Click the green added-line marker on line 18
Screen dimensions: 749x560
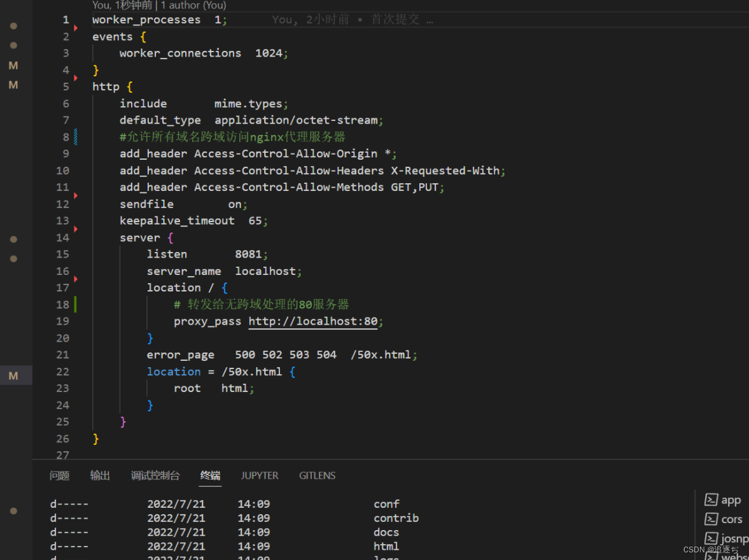(x=75, y=304)
